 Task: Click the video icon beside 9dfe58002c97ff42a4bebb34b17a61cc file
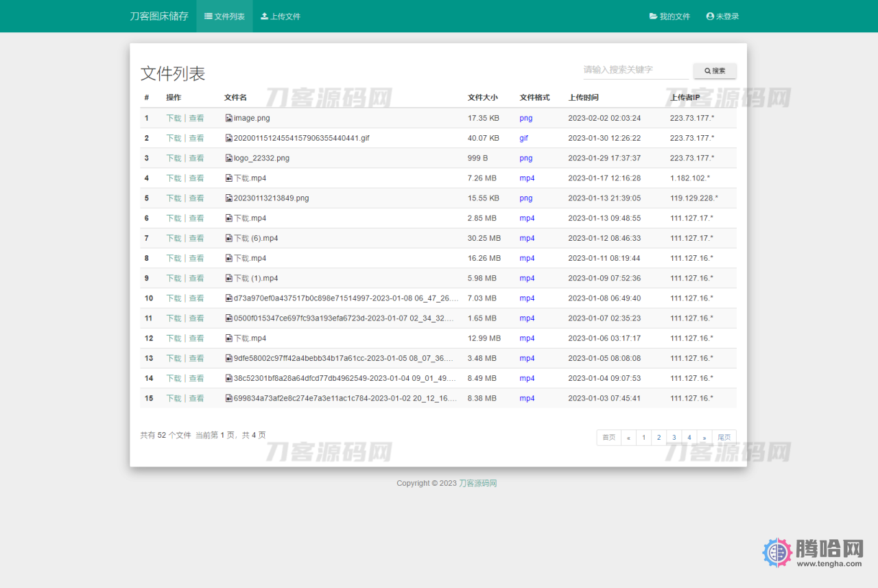(x=229, y=358)
